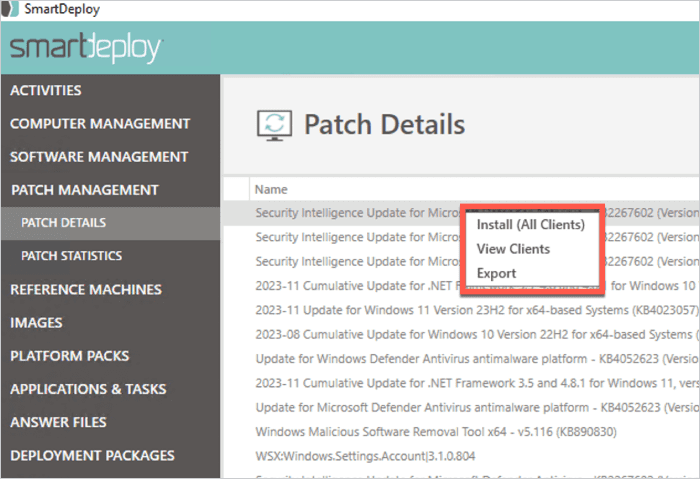Choose Install (All Clients) from the context menu
This screenshot has height=479, width=700.
530,225
